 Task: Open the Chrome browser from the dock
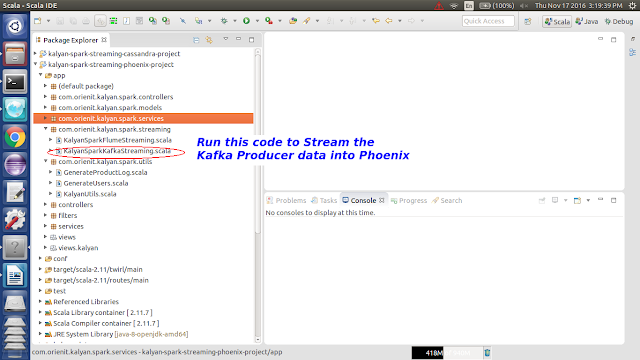pos(15,138)
